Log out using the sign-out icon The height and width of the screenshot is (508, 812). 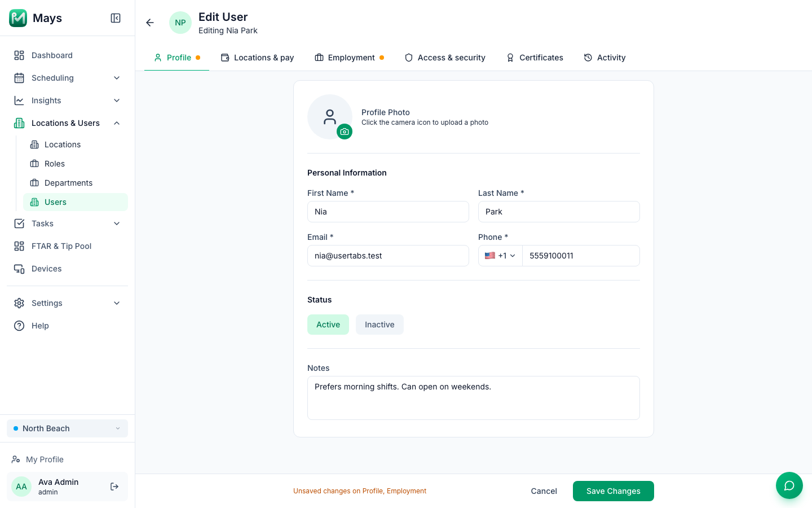point(114,487)
